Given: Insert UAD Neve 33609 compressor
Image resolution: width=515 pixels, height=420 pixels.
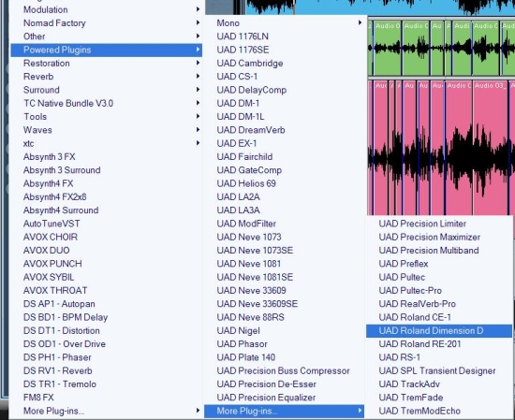Looking at the screenshot, I should [x=284, y=291].
